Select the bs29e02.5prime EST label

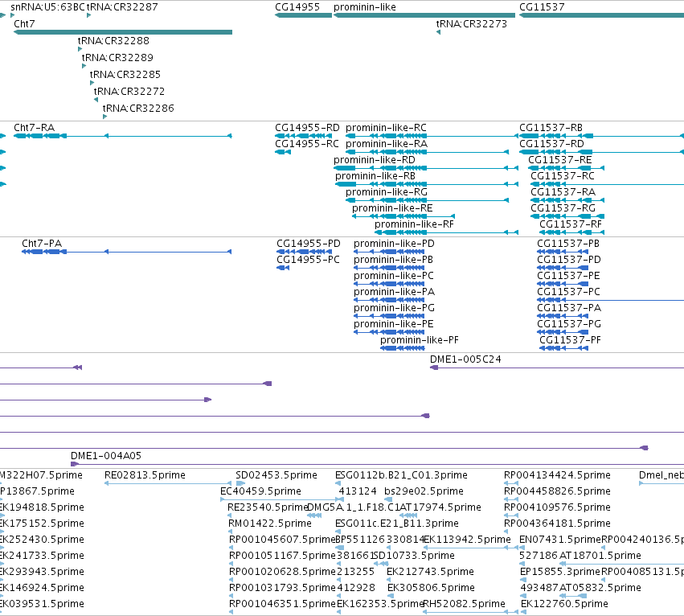(x=424, y=491)
